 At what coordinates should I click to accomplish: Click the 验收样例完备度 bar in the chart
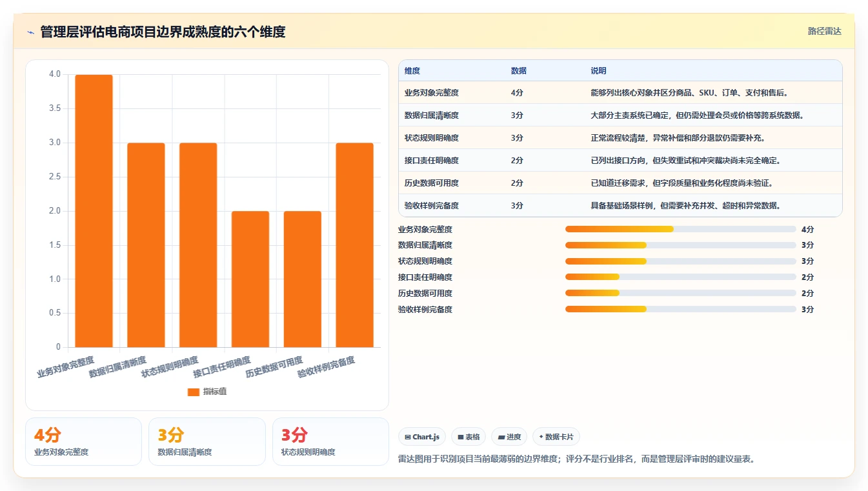tap(355, 245)
